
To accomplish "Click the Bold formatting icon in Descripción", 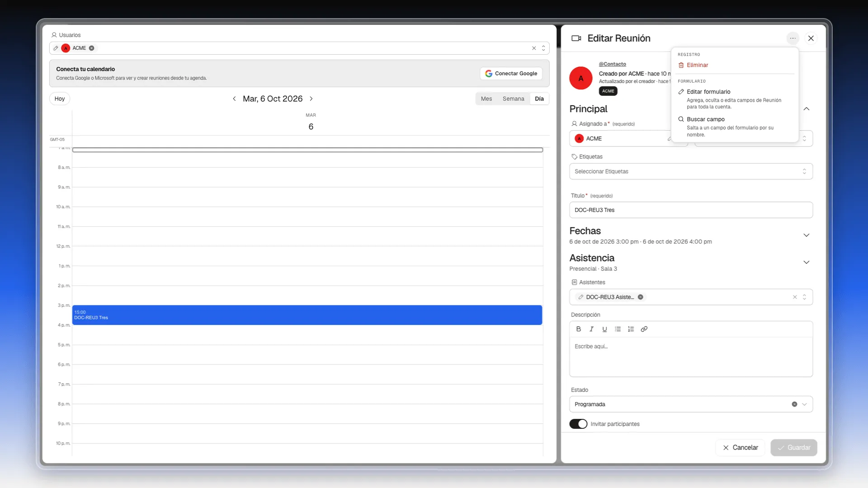I will click(x=578, y=329).
